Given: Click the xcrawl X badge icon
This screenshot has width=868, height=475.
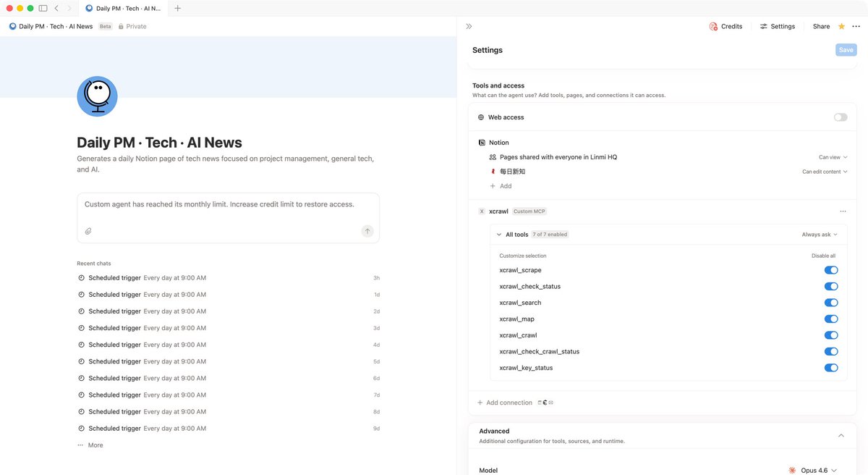Looking at the screenshot, I should point(482,211).
